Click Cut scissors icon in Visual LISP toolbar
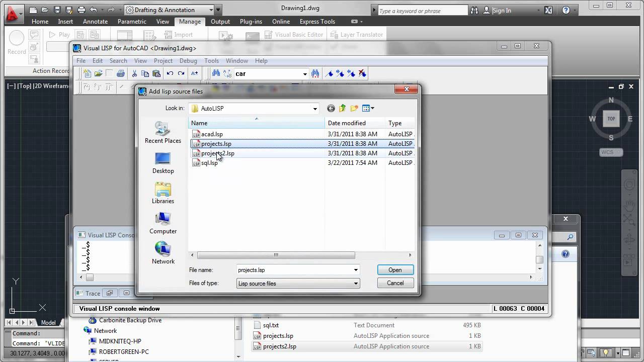Screen dimensions: 644x362 [x=134, y=73]
